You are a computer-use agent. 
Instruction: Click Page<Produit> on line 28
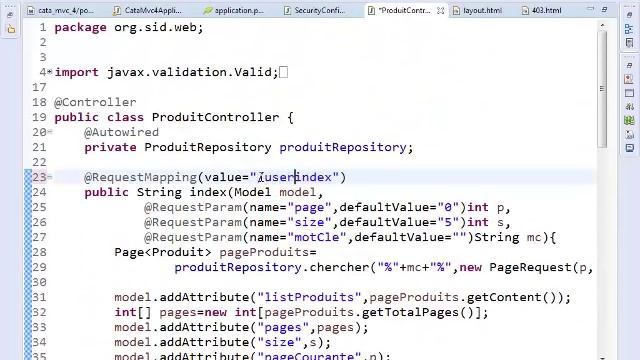[162, 252]
